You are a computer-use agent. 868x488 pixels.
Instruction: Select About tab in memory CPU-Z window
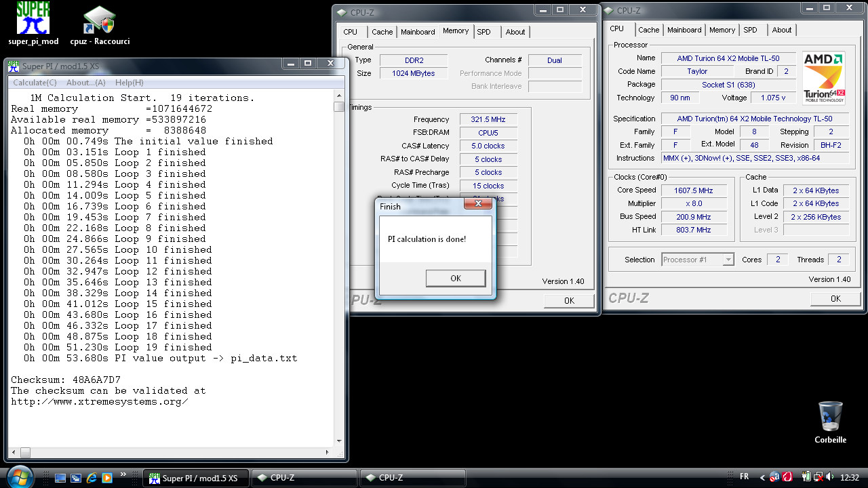point(515,32)
